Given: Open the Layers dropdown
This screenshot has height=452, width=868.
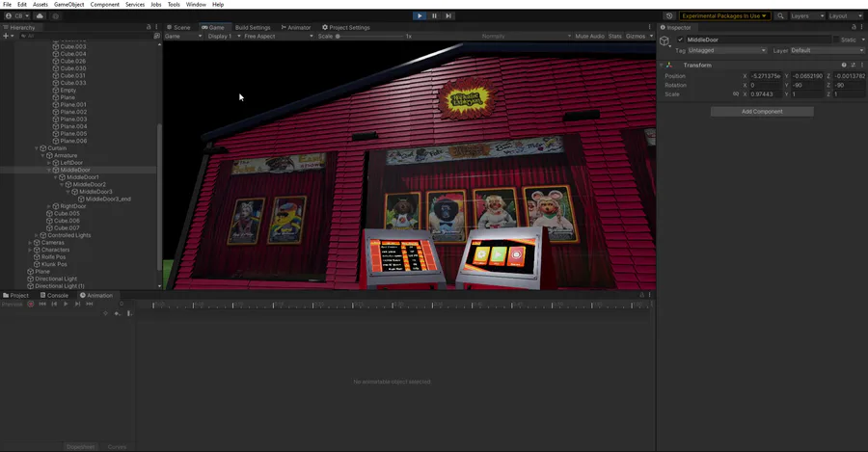Looking at the screenshot, I should pos(807,16).
